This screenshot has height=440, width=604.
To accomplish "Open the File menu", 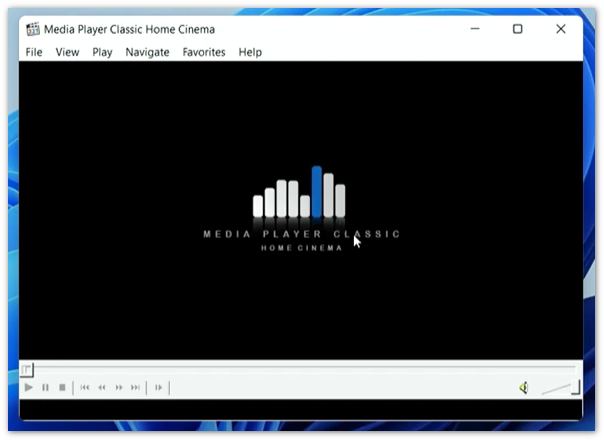I will (x=34, y=52).
